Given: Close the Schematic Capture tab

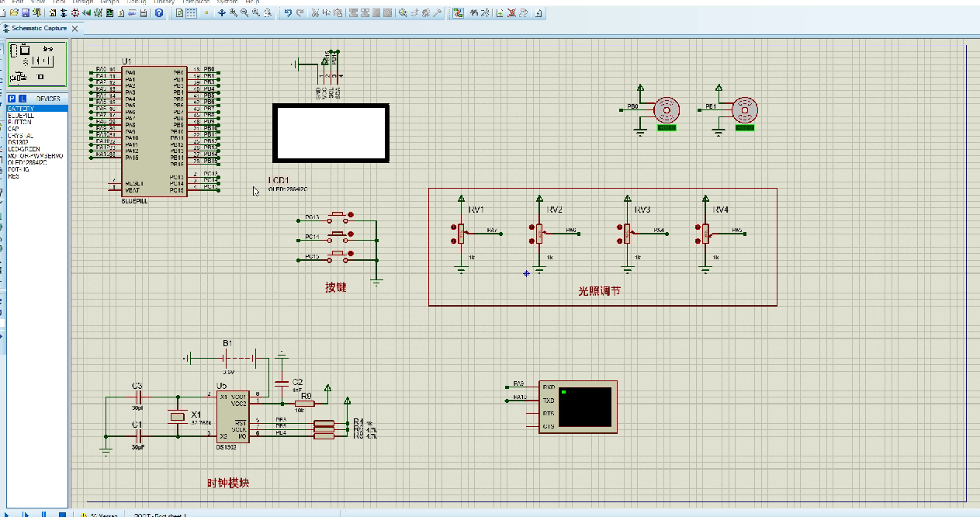Looking at the screenshot, I should coord(75,29).
